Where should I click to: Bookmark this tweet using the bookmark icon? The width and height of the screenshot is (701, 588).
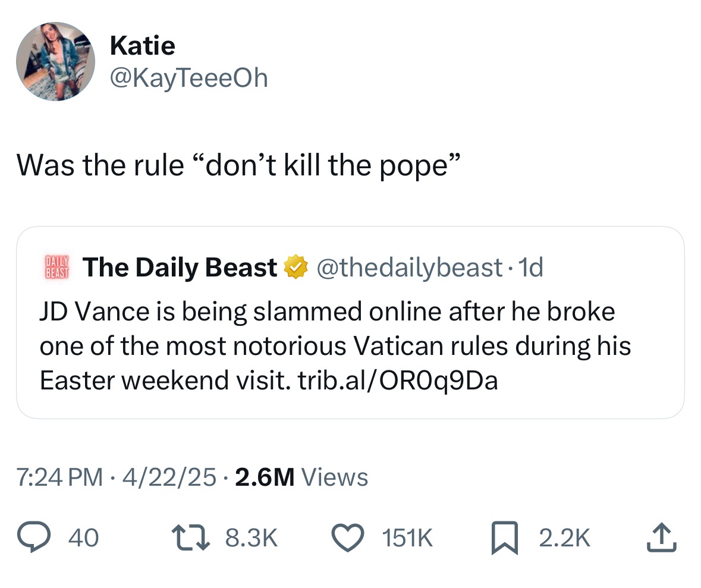pos(502,538)
